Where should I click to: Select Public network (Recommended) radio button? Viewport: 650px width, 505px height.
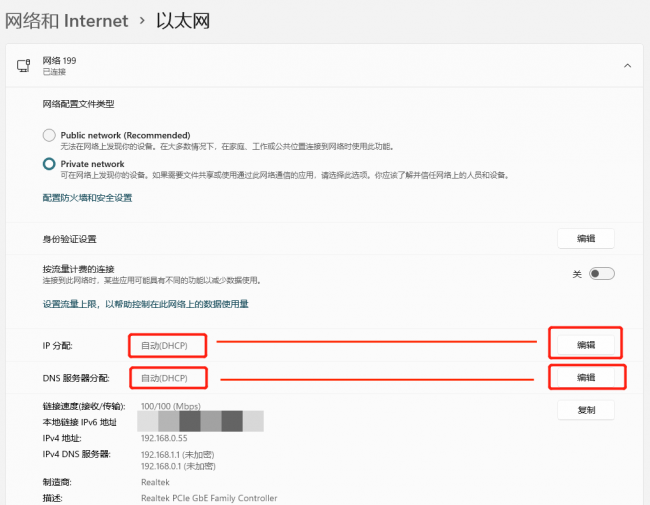(x=49, y=135)
